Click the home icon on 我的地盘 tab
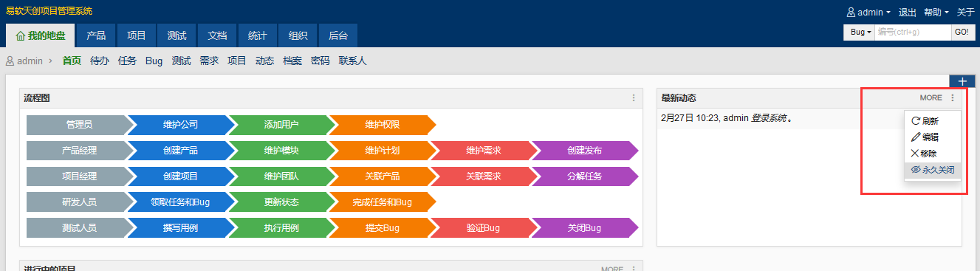 21,35
